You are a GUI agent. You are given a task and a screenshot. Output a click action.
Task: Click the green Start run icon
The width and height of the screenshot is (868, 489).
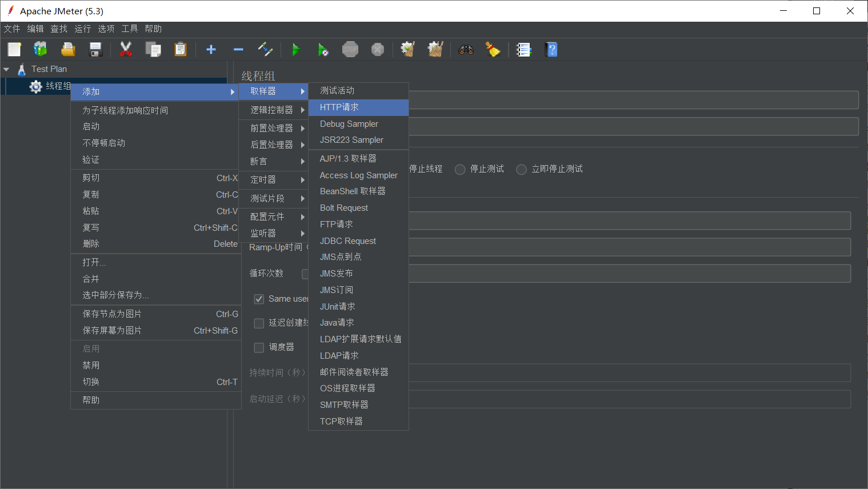tap(295, 50)
